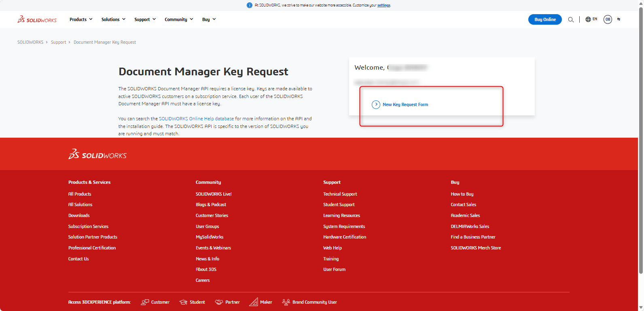Visit the User Forum
The height and width of the screenshot is (311, 644).
[334, 269]
